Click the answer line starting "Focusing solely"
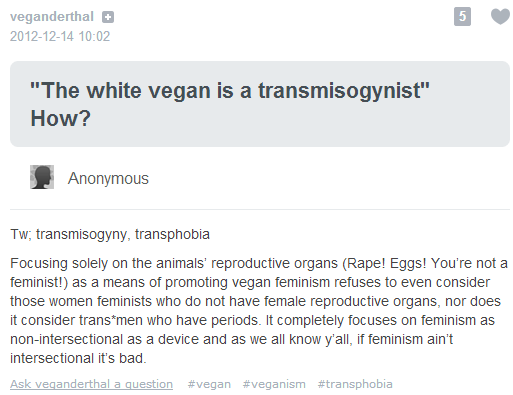The image size is (513, 395). (x=259, y=263)
